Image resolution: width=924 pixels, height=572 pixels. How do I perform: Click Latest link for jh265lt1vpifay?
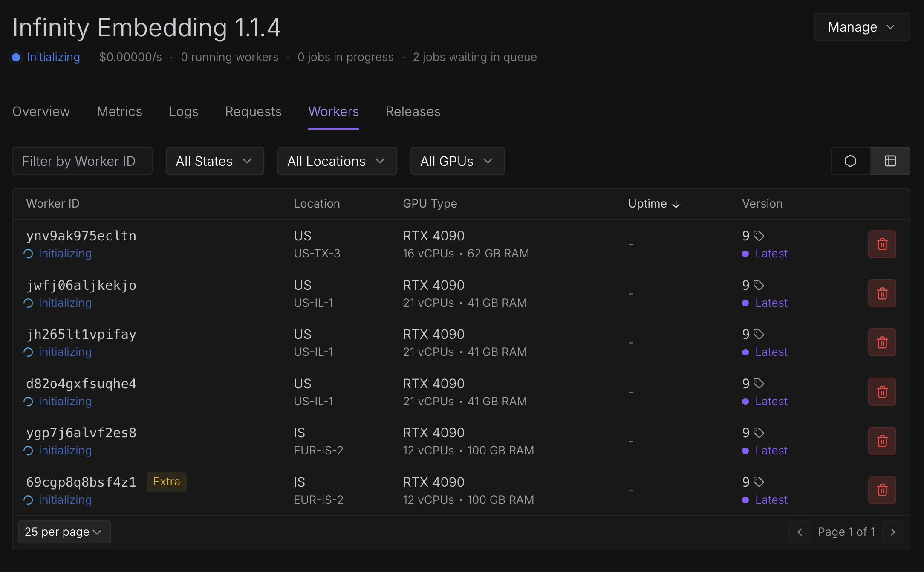point(771,352)
